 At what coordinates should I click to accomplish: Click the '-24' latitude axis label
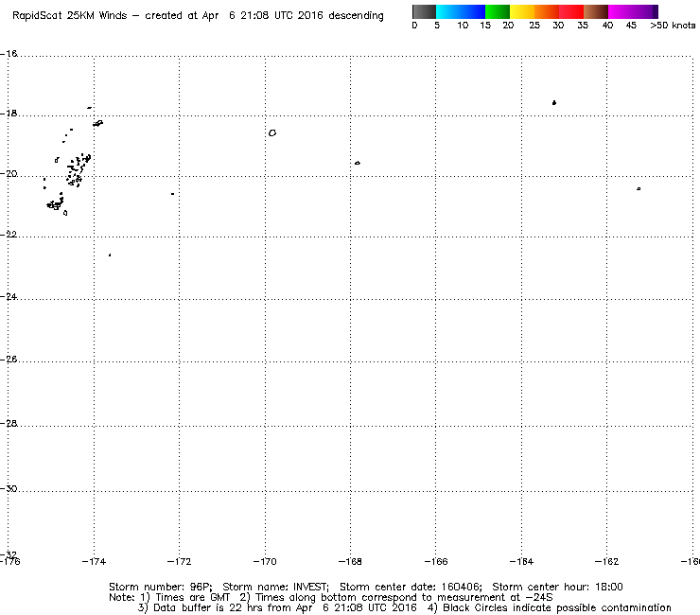tap(9, 296)
